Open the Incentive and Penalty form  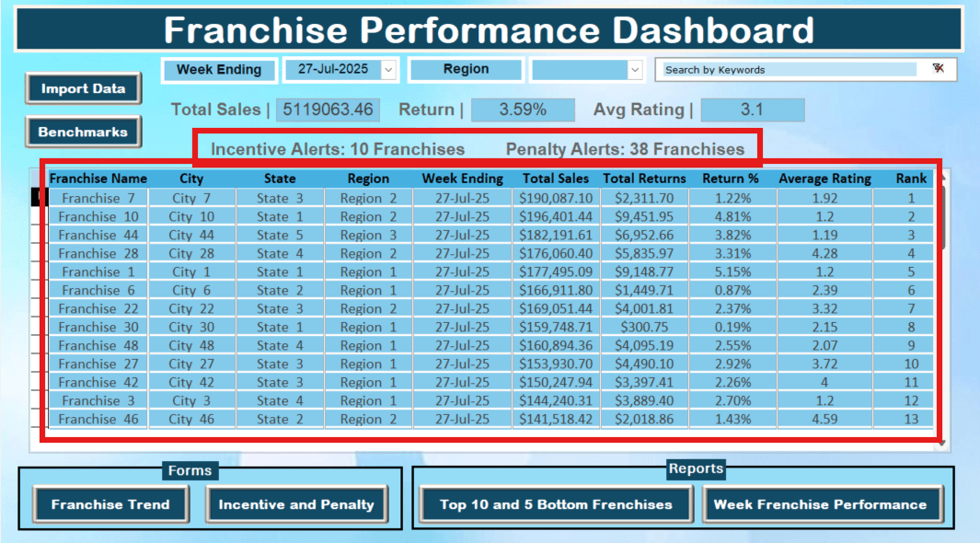[x=296, y=504]
